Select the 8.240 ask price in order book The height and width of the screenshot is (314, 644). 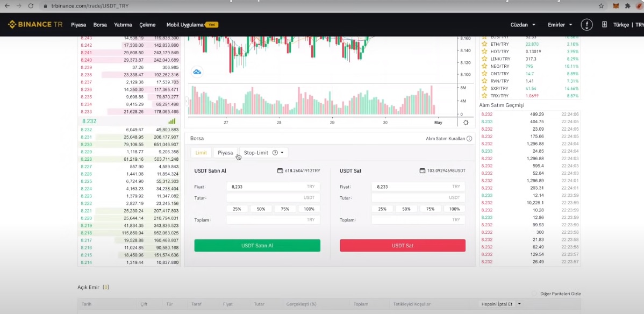pyautogui.click(x=86, y=60)
